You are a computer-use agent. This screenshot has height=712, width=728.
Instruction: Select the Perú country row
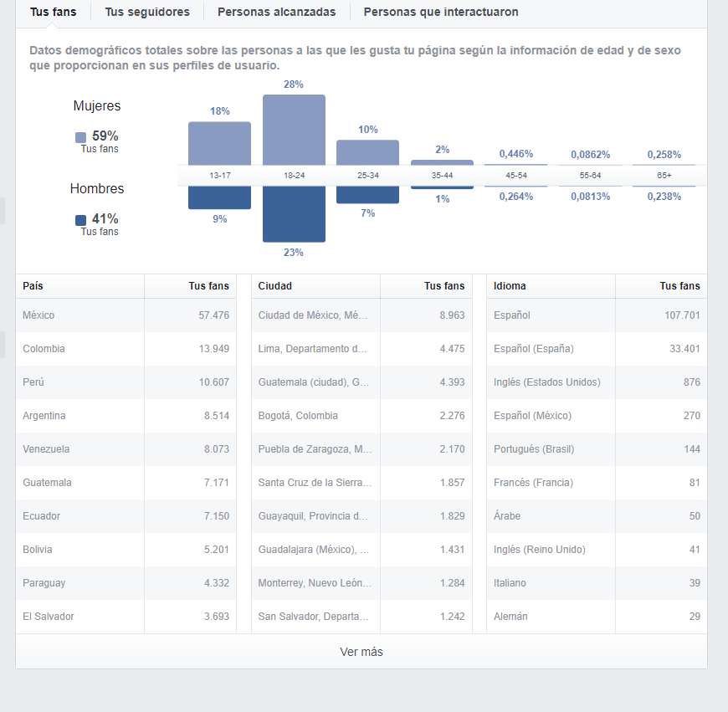pyautogui.click(x=126, y=382)
